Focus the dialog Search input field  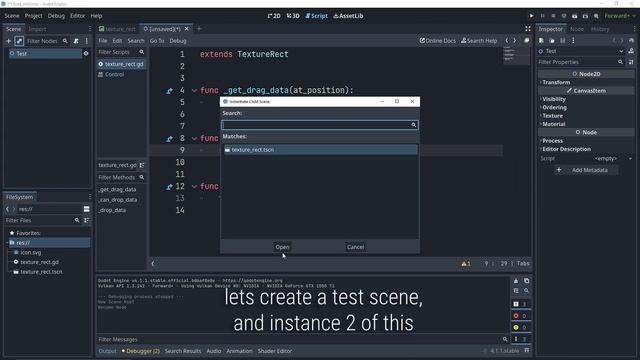(x=320, y=125)
